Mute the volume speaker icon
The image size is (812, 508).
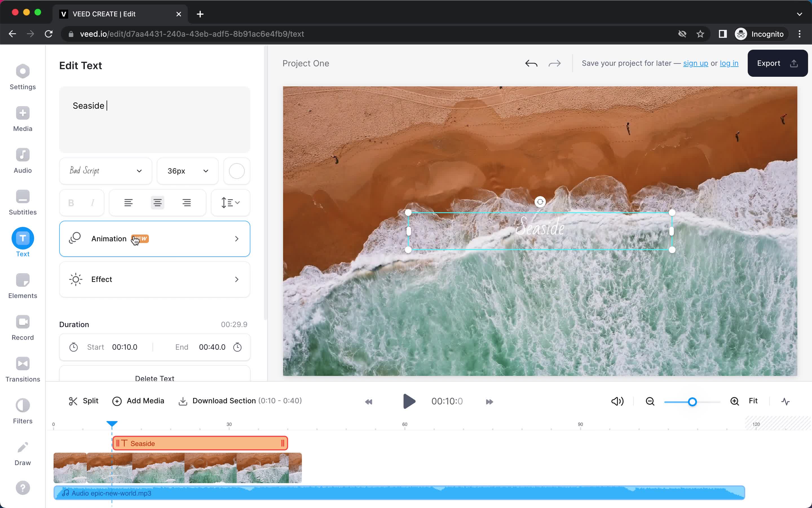[617, 401]
